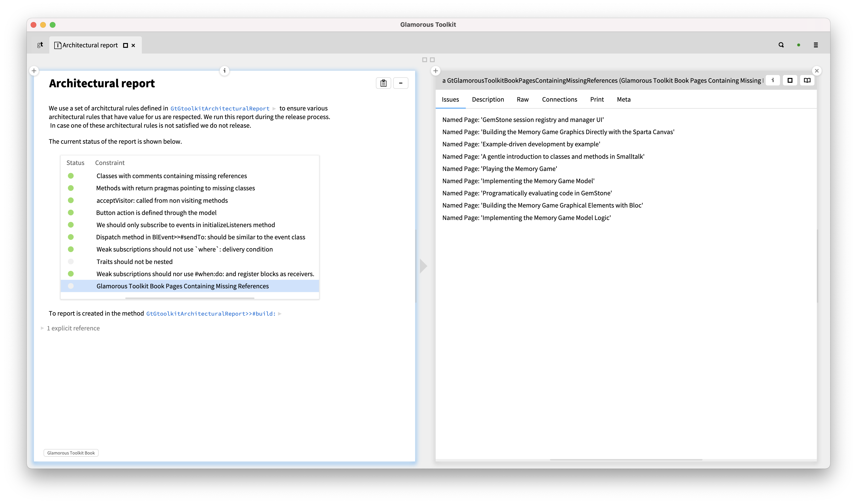
Task: Add a new pane with the plus icon
Action: tap(34, 71)
